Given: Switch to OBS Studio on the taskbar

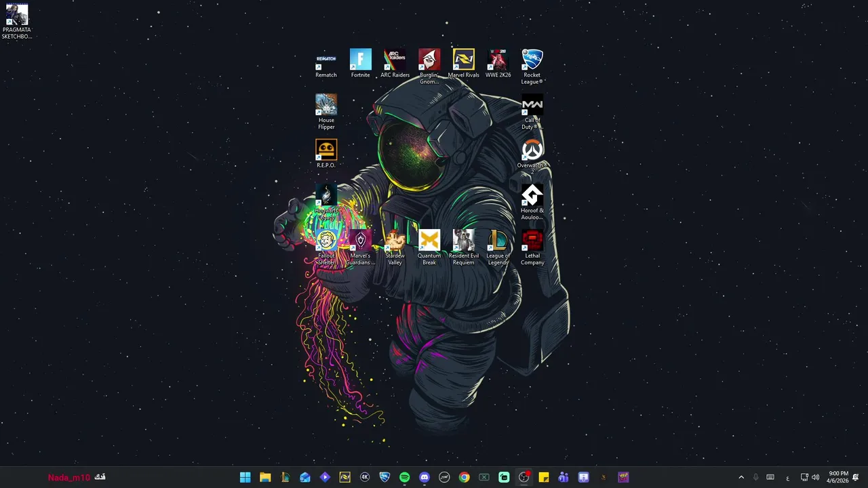Looking at the screenshot, I should pos(524,477).
